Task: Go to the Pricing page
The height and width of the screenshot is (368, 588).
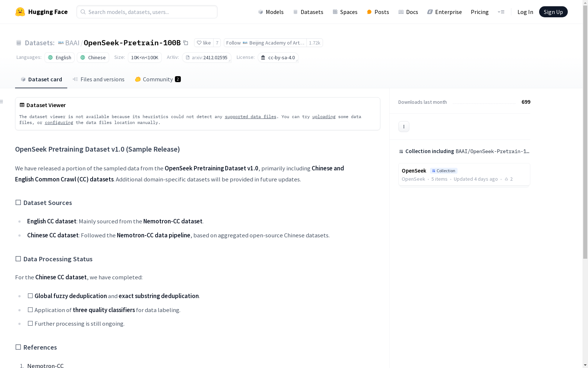Action: point(480,12)
